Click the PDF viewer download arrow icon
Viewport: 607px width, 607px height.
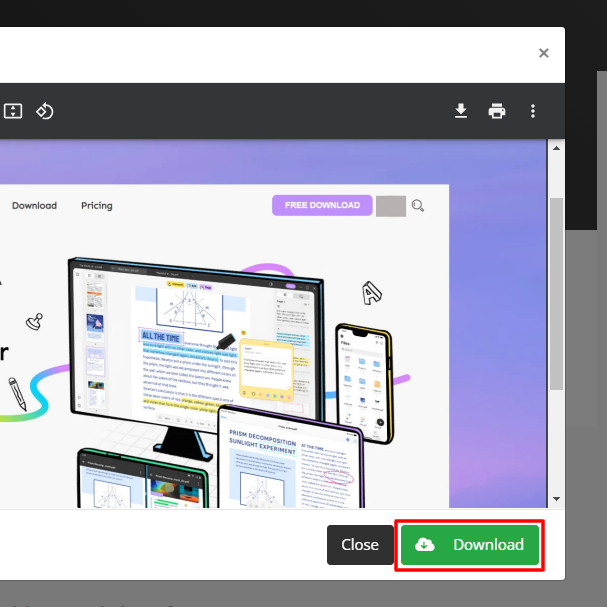[x=461, y=111]
